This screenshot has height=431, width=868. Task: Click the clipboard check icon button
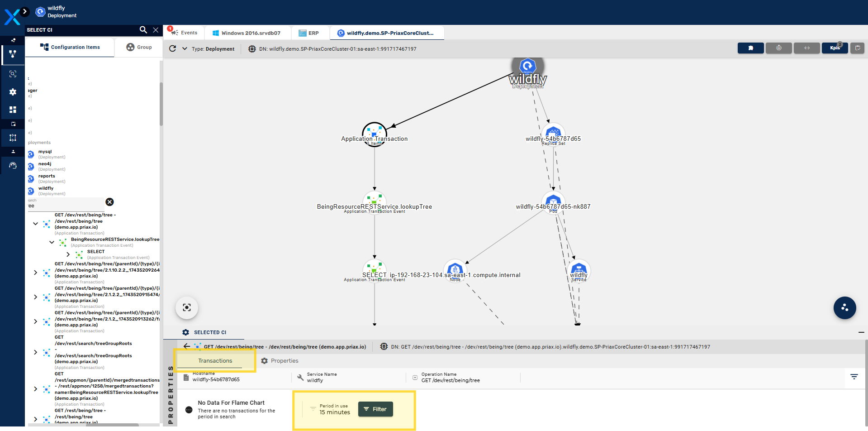[x=857, y=48]
